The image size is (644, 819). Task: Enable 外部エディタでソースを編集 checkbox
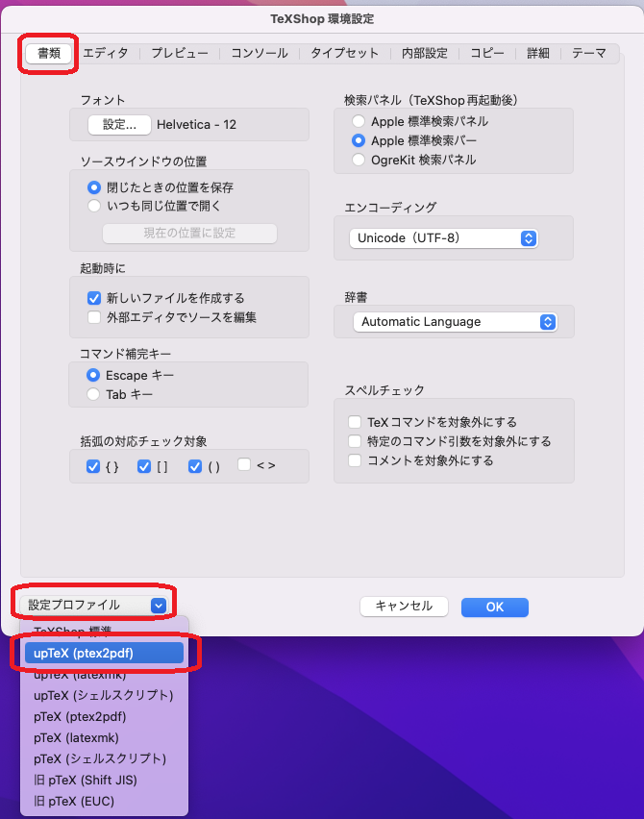[94, 317]
